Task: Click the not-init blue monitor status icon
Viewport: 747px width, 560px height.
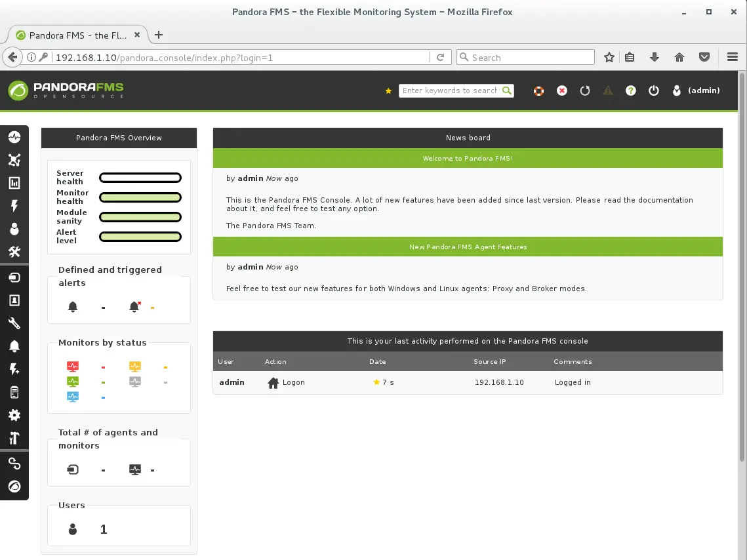Action: click(x=72, y=397)
